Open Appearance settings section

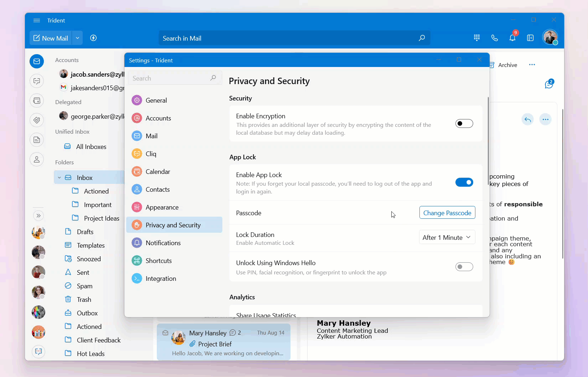click(174, 207)
